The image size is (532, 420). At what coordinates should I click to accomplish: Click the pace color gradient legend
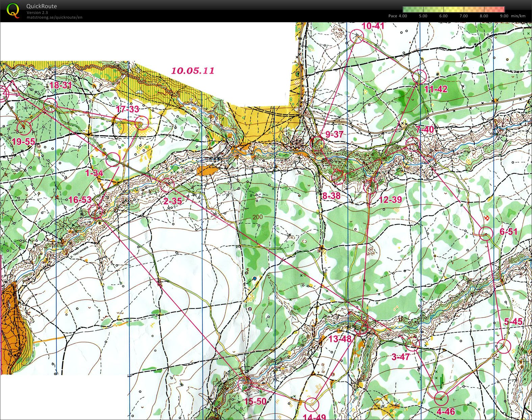[x=454, y=9]
